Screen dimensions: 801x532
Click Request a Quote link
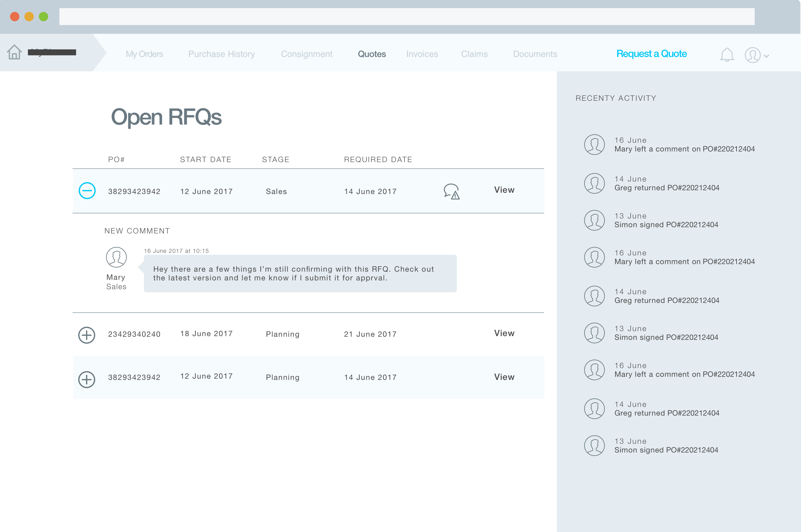click(651, 54)
